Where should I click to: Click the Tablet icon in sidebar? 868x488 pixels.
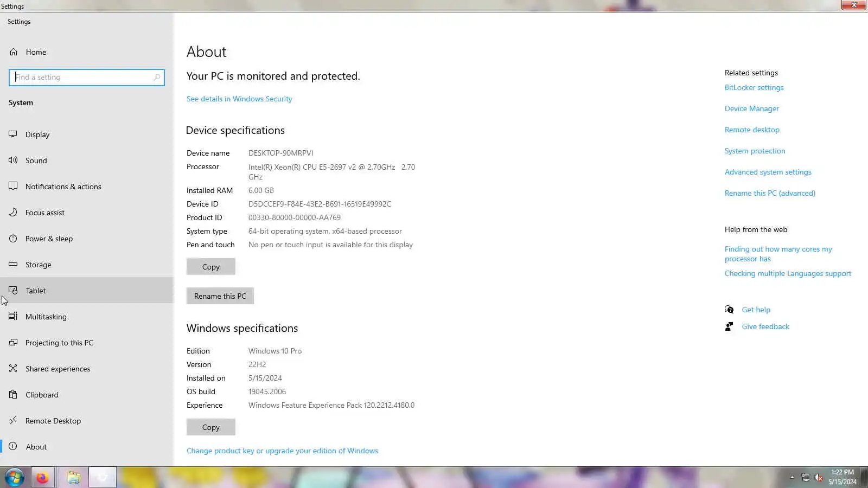point(13,290)
